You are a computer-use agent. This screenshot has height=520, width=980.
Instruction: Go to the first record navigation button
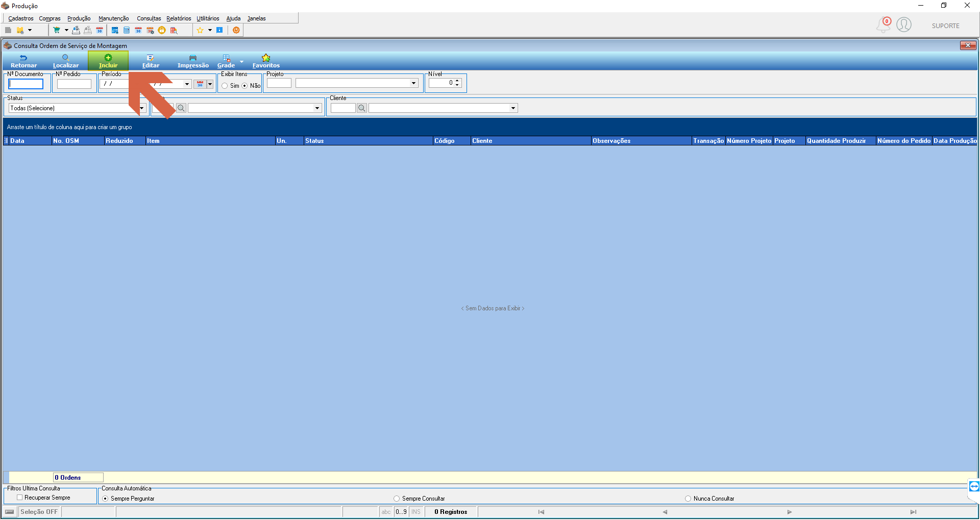541,512
